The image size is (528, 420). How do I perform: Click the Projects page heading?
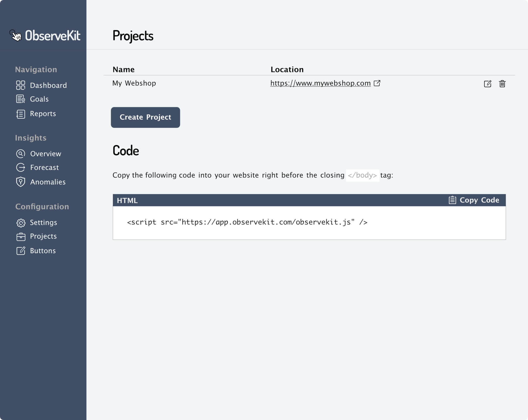133,36
